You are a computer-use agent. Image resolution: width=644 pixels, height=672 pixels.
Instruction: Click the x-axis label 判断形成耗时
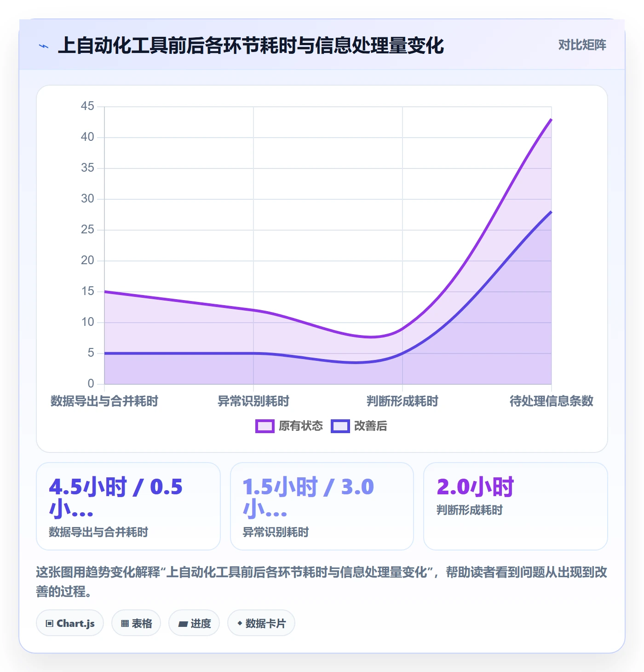(x=402, y=401)
